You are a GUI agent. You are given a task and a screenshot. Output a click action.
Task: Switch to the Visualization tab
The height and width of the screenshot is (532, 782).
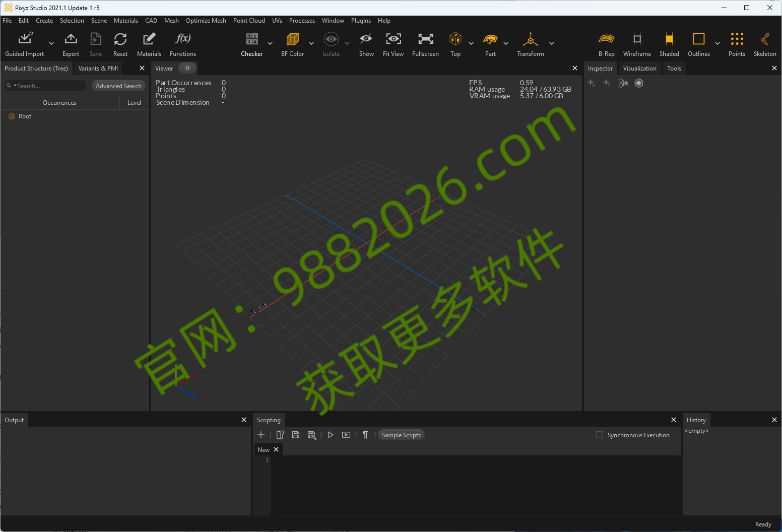point(639,69)
